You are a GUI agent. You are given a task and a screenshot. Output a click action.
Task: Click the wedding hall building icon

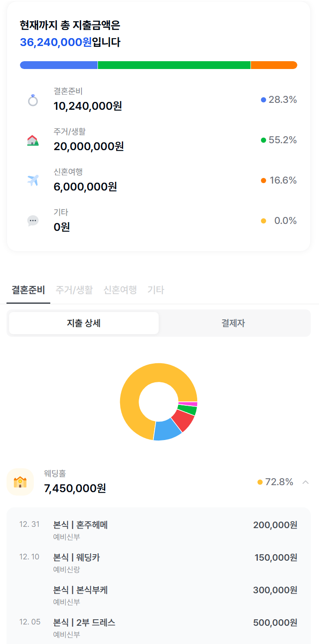[20, 482]
